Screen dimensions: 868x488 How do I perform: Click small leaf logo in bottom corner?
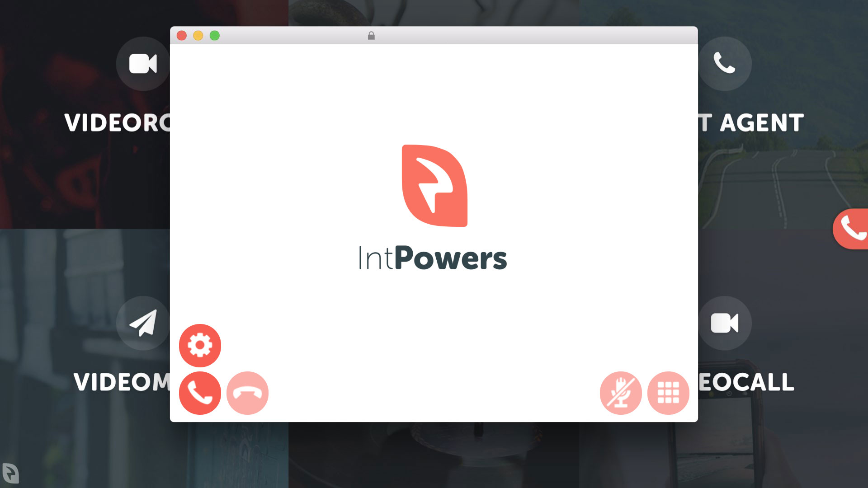10,473
